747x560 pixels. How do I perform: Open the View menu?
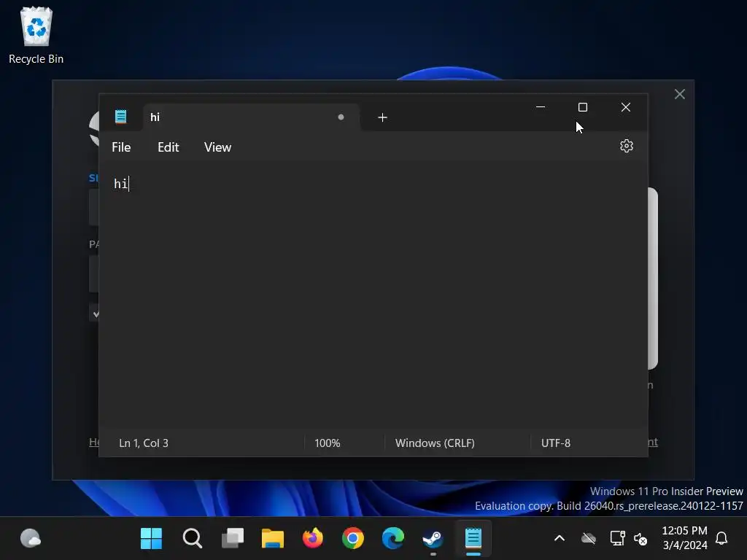[x=217, y=147]
